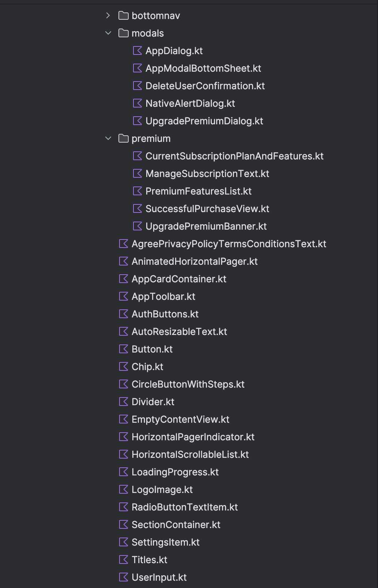Click the Kotlin icon beside AutoResizableText.kt
Screen dimensions: 378x588
click(x=124, y=331)
